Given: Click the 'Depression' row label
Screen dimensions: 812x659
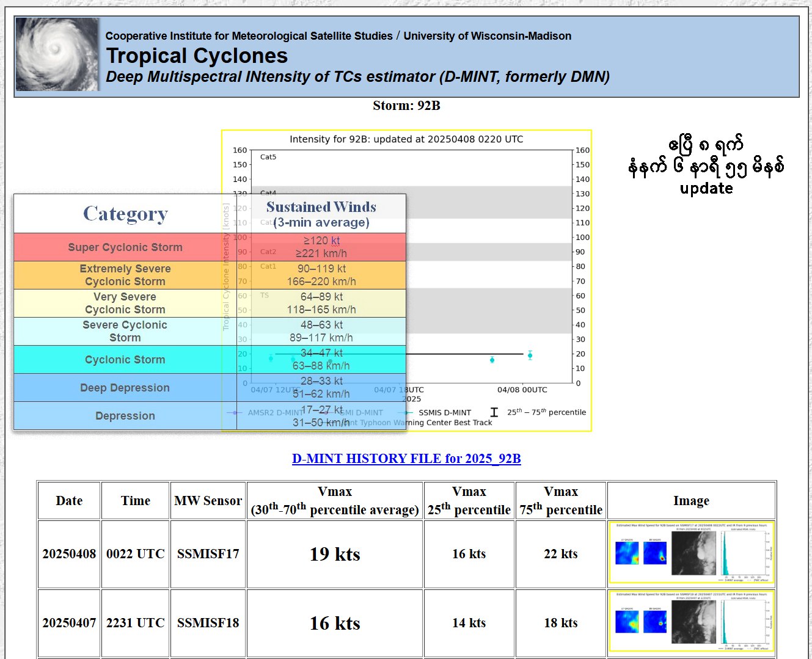Looking at the screenshot, I should (x=125, y=416).
